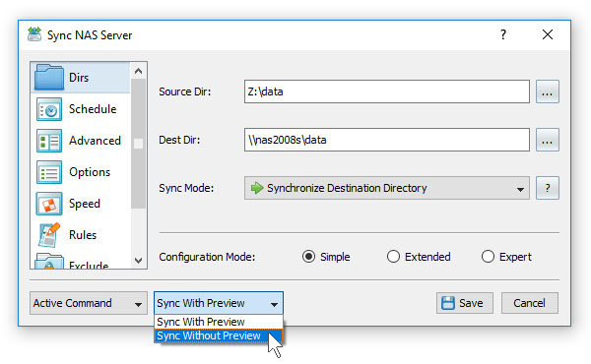Image resolution: width=591 pixels, height=364 pixels.
Task: Choose Sync With Preview from list
Action: click(x=219, y=322)
